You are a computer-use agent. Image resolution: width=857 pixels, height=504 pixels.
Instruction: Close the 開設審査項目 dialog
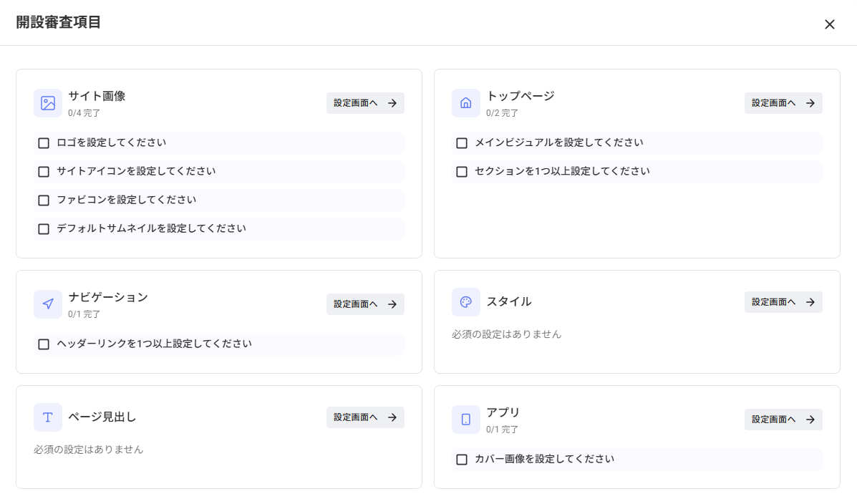(x=829, y=24)
